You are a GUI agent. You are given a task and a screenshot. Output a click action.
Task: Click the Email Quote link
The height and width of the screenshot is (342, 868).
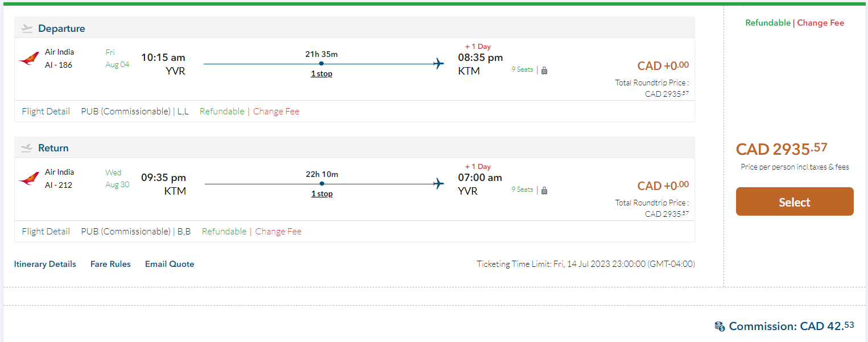click(170, 264)
